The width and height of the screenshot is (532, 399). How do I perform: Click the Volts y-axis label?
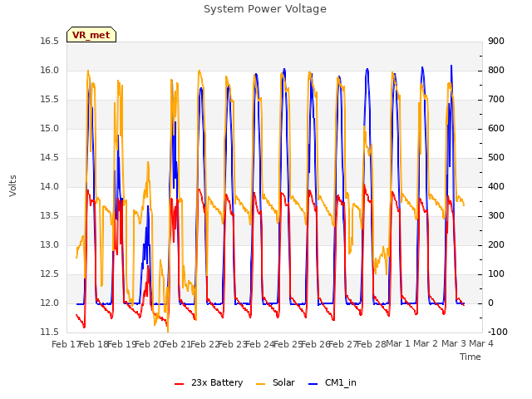[x=12, y=186]
